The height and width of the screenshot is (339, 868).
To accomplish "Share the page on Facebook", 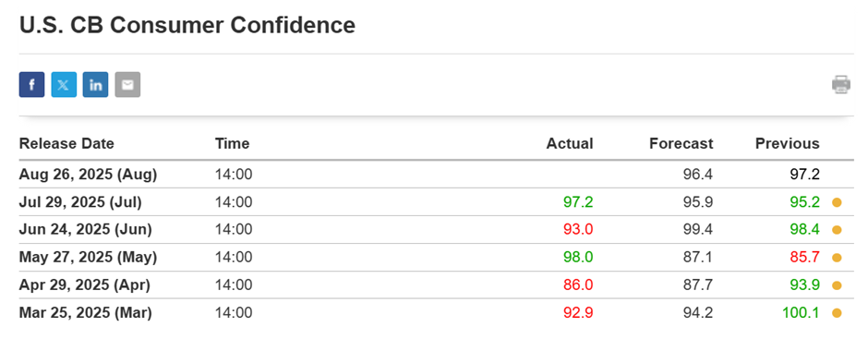I will [x=31, y=85].
